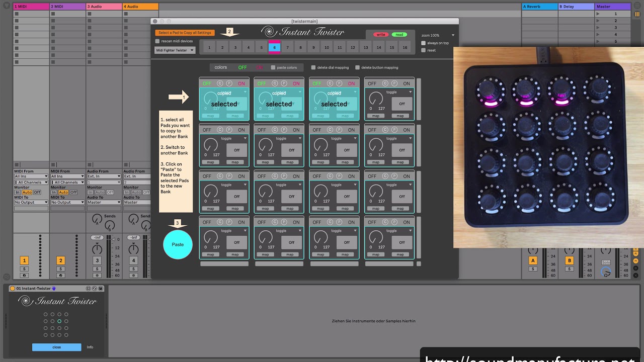Click the copy (C) icon on last pad in bottom row
Viewport: 644px width, 362px height.
coord(385,222)
